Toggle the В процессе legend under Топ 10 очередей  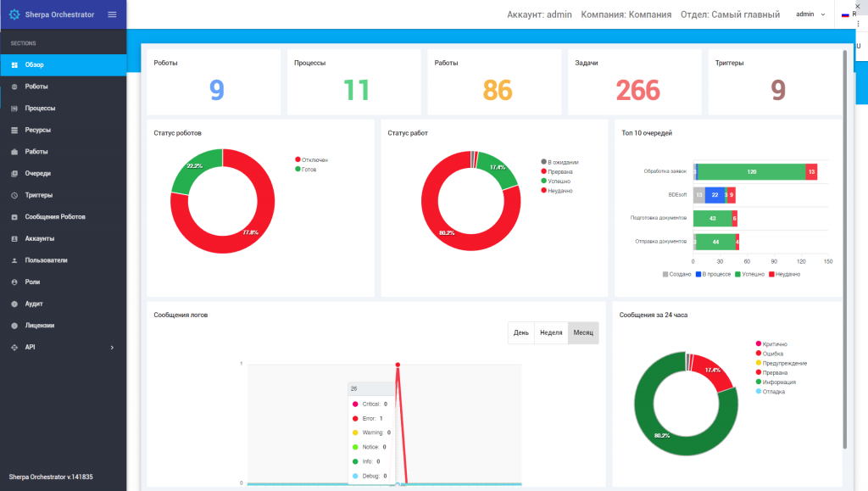[x=713, y=274]
